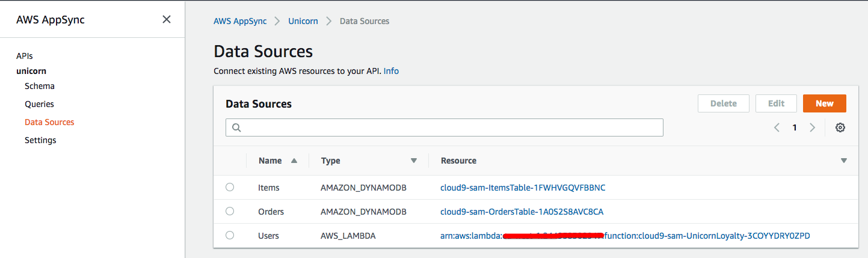
Task: Go to the Schema section
Action: click(40, 86)
